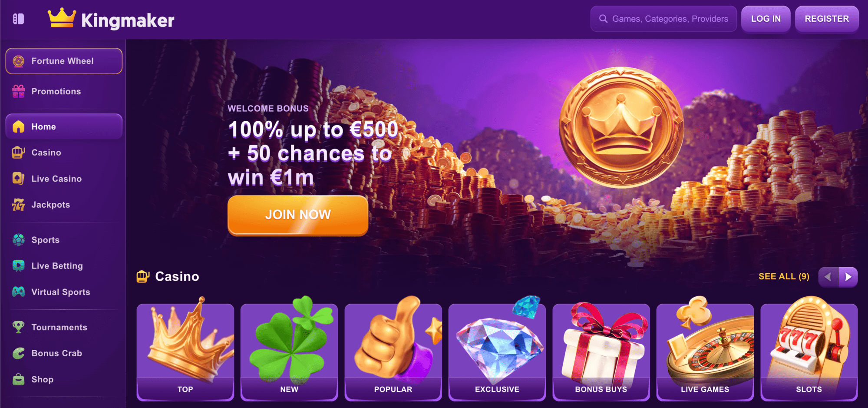
Task: Select the Jackpots 777 icon
Action: click(19, 205)
